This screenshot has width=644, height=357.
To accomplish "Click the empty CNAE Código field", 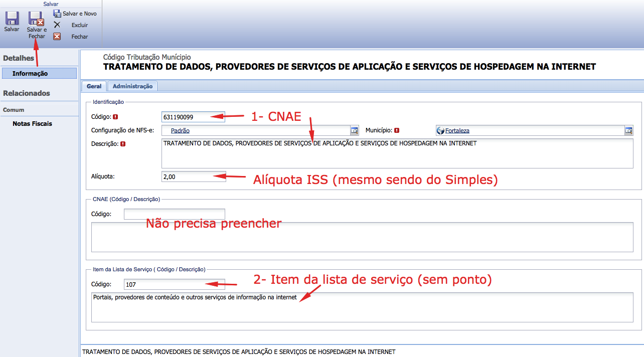I will [x=175, y=214].
